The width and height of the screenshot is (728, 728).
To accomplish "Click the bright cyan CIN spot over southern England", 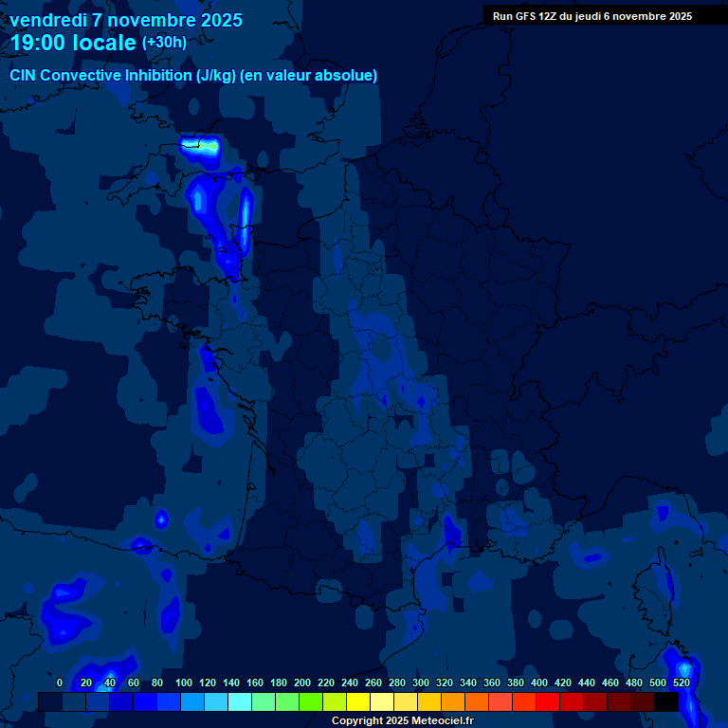I will pyautogui.click(x=201, y=145).
